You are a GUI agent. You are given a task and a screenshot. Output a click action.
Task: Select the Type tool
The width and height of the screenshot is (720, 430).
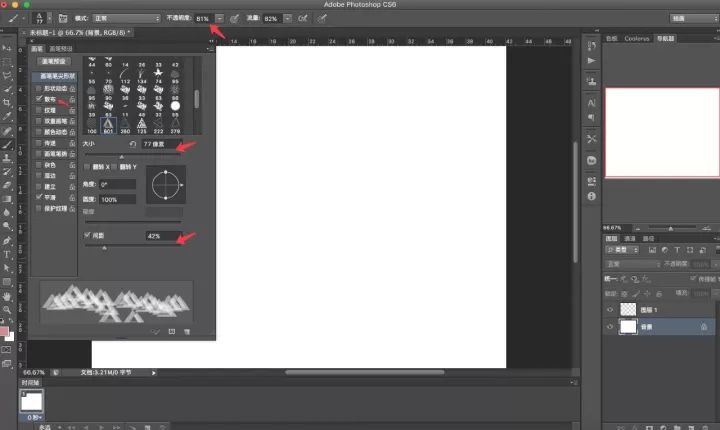[x=7, y=255]
